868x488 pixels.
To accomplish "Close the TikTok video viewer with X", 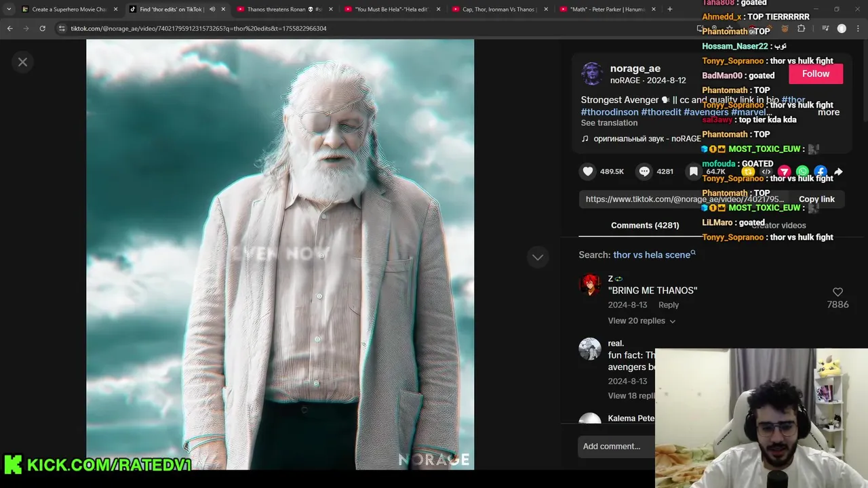I will [22, 62].
